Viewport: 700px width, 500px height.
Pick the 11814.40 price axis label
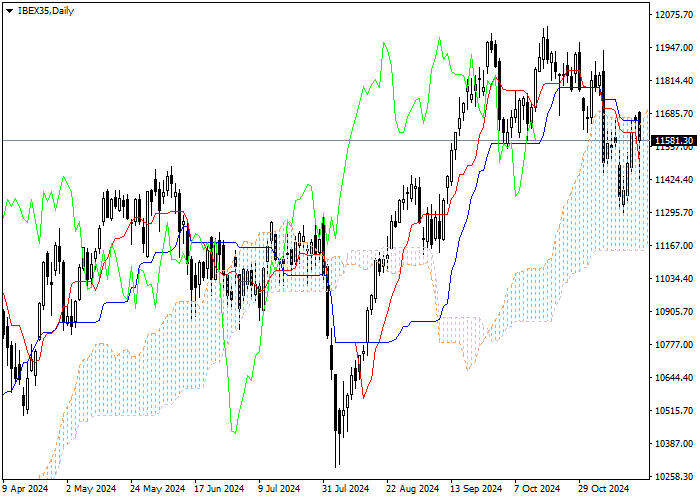[674, 81]
